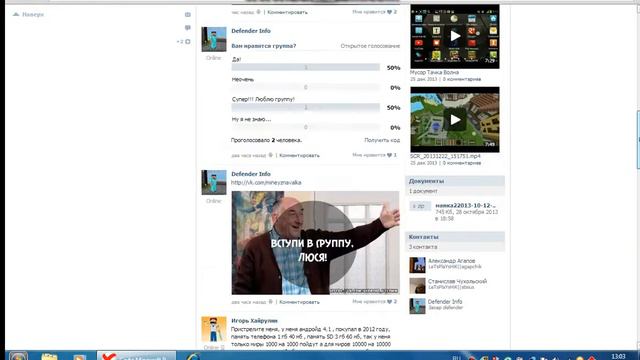
Task: Open the vk.com/mineyznavaika link
Action: pyautogui.click(x=266, y=182)
